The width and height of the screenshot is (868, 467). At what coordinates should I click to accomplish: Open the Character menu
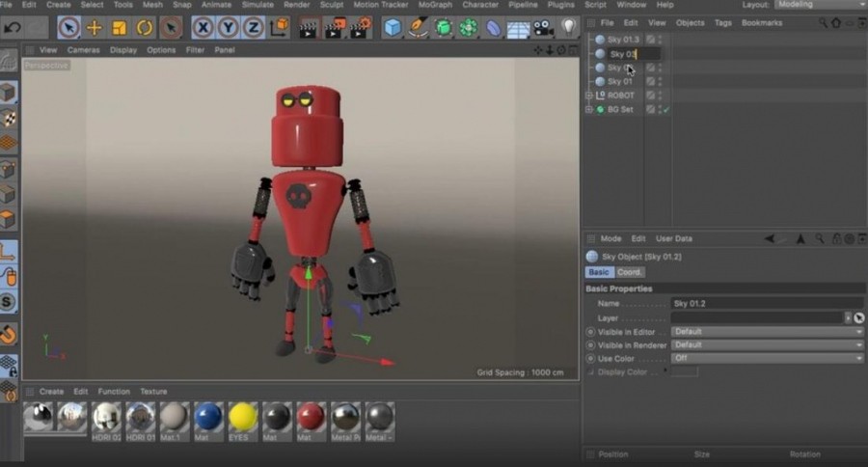click(x=480, y=5)
